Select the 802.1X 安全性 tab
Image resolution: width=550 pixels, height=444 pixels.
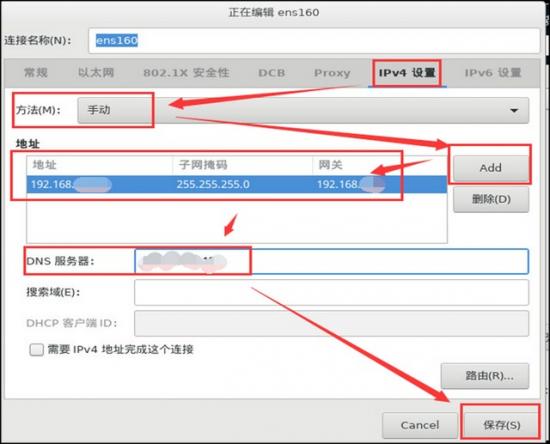(x=186, y=73)
